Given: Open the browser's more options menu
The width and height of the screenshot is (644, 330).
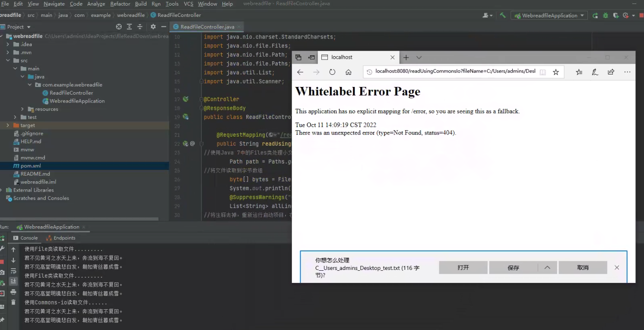Looking at the screenshot, I should (x=627, y=72).
